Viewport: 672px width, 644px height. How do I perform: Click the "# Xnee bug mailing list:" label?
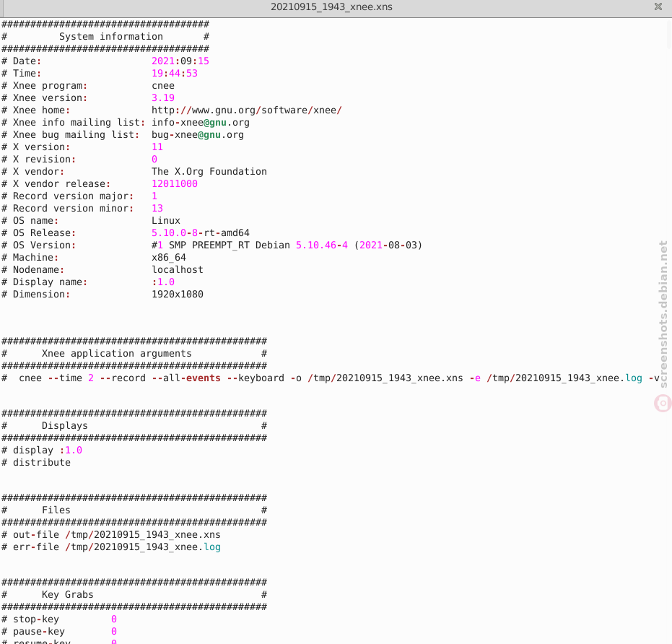[x=71, y=134]
